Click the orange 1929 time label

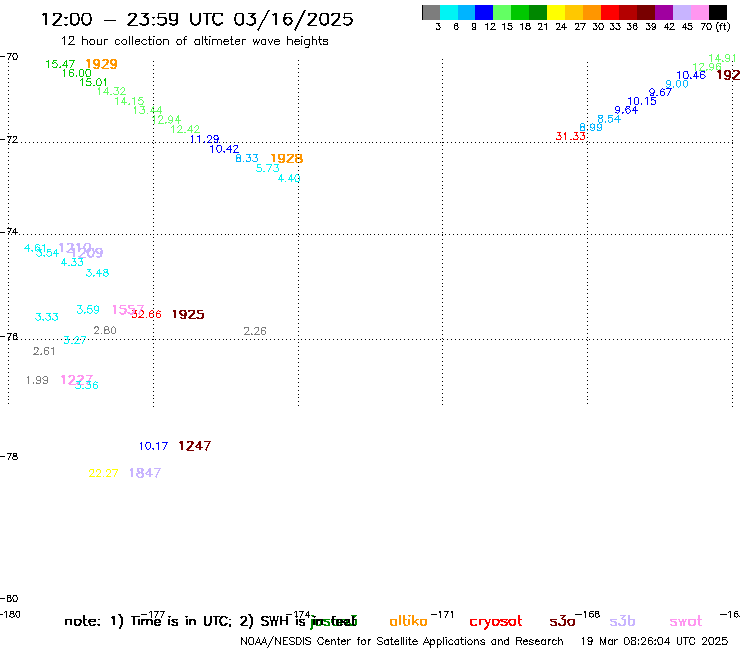point(101,64)
